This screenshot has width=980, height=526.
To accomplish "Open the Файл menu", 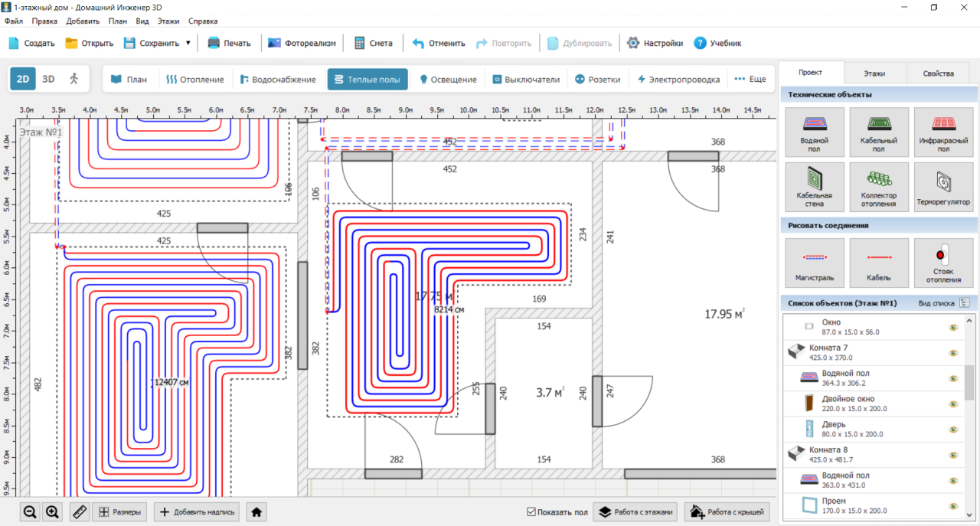I will coord(13,21).
